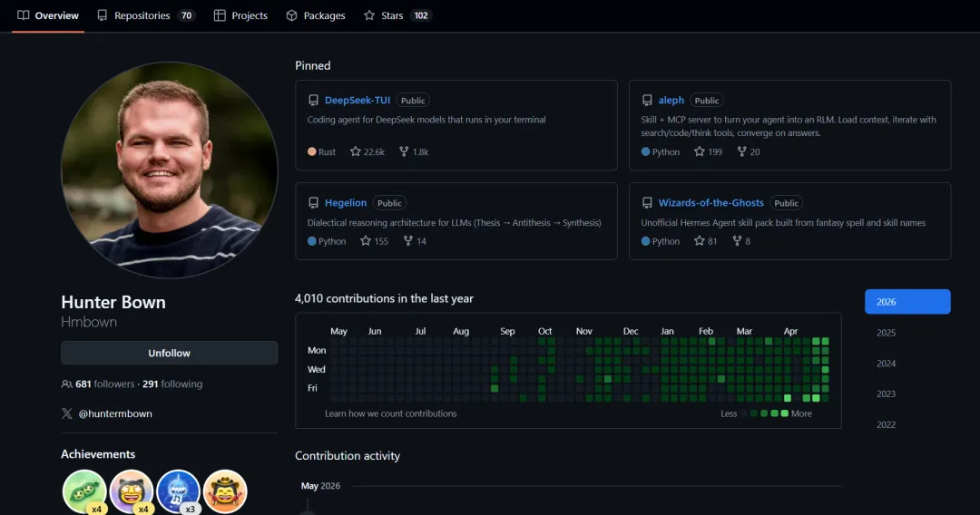Click the Repositories count badge 70
The image size is (980, 515).
pyautogui.click(x=186, y=15)
